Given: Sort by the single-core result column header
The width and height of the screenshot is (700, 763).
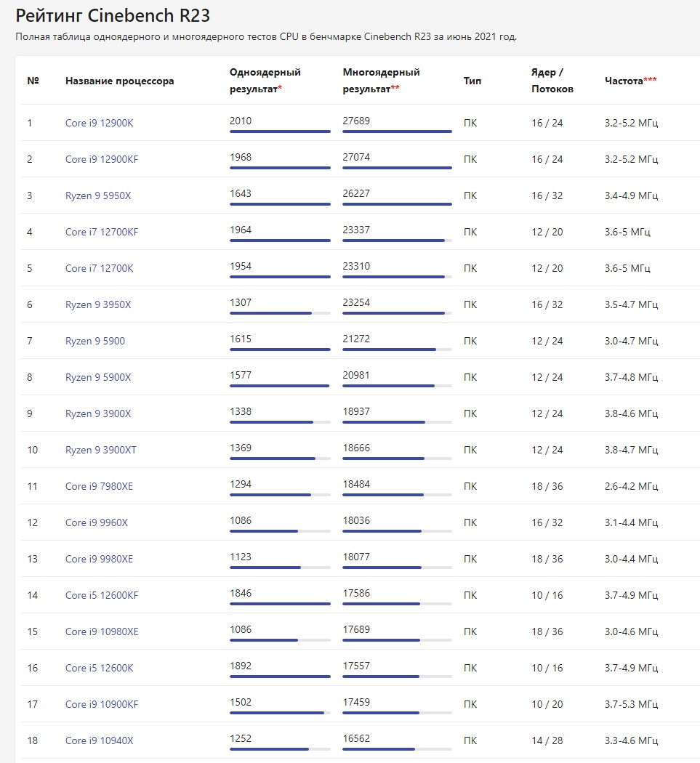Looking at the screenshot, I should pyautogui.click(x=265, y=80).
